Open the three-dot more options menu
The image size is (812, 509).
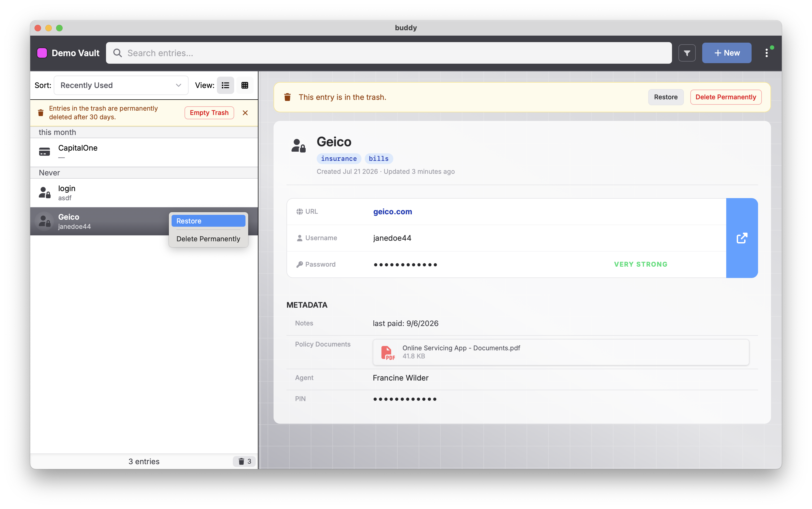point(767,53)
